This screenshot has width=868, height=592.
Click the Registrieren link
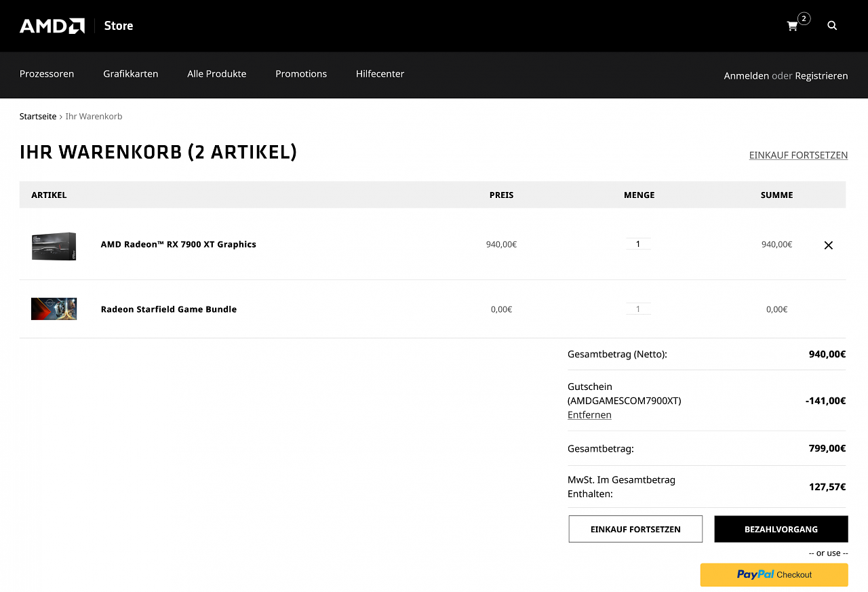pos(821,76)
